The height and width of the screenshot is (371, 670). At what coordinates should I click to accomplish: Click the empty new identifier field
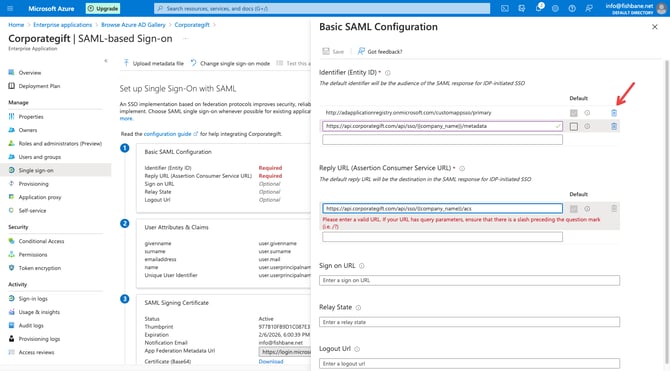pos(442,139)
